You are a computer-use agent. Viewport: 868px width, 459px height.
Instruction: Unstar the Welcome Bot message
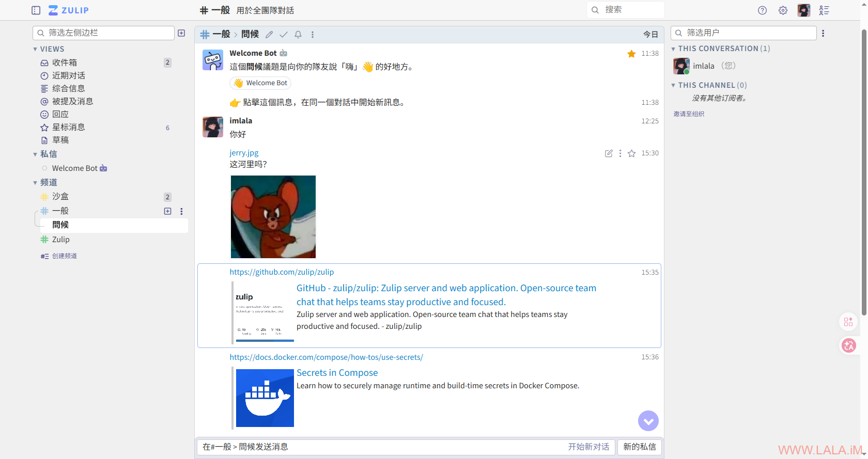[x=631, y=54]
